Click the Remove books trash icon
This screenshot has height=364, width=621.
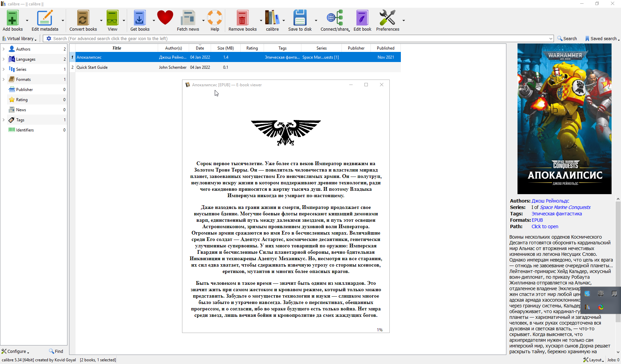coord(242,18)
